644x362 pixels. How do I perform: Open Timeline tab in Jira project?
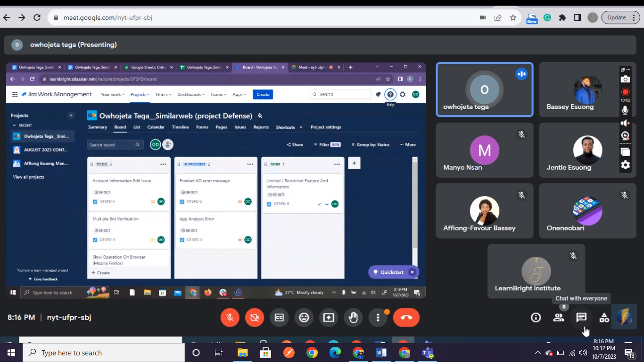pyautogui.click(x=180, y=127)
